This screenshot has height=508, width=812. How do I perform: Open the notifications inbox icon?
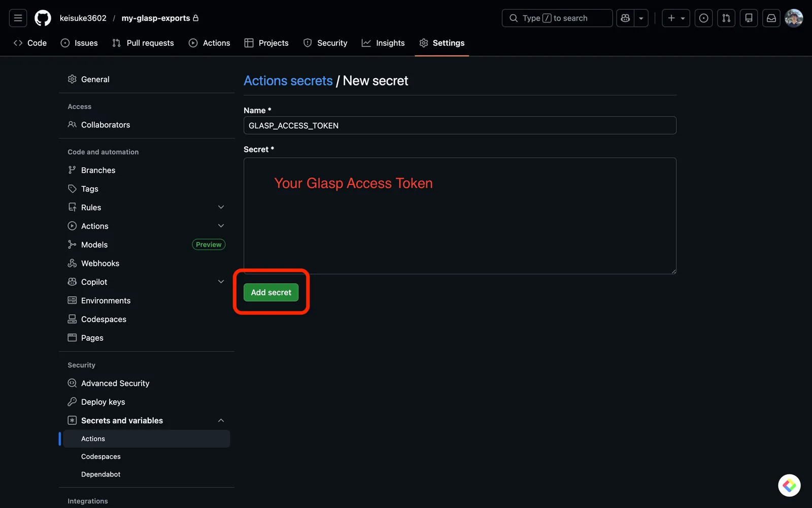(x=771, y=18)
